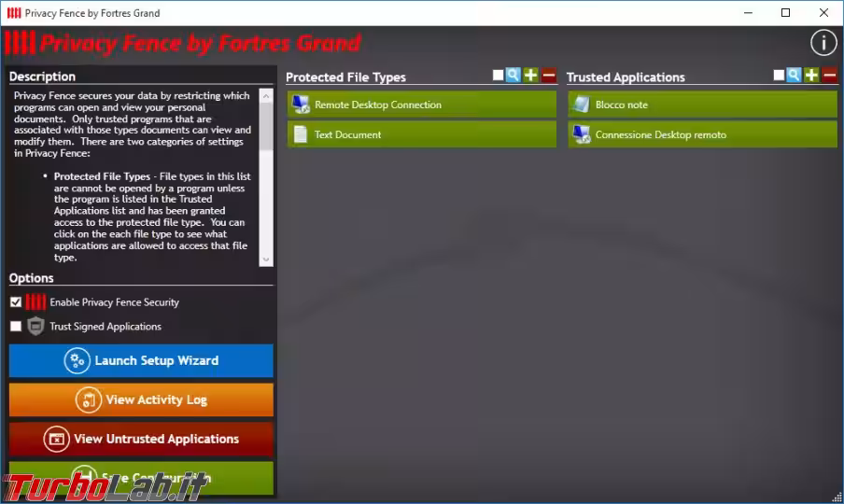Launch Setup Wizard
This screenshot has height=504, width=844.
click(141, 360)
